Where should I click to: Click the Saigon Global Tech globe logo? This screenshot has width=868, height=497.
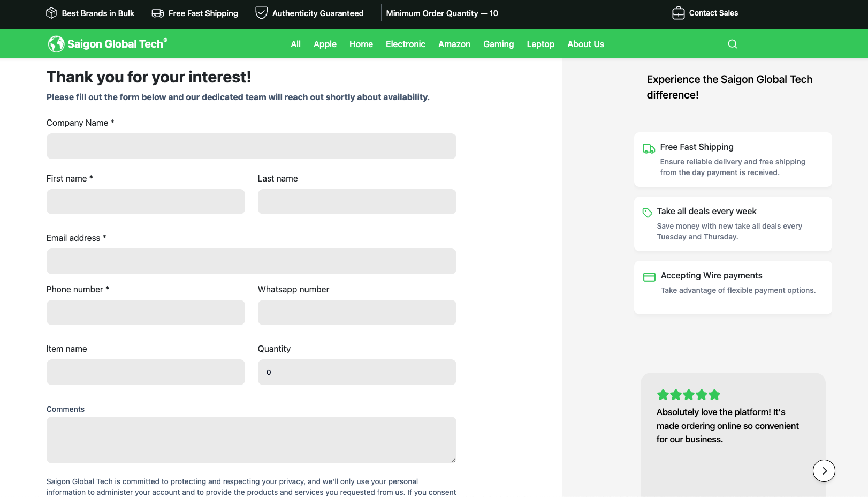[x=56, y=44]
